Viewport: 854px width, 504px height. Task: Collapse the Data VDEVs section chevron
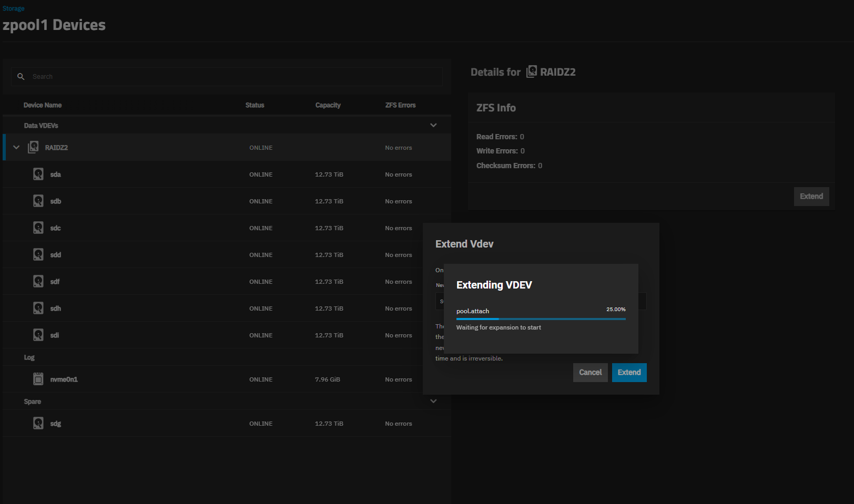pos(433,125)
